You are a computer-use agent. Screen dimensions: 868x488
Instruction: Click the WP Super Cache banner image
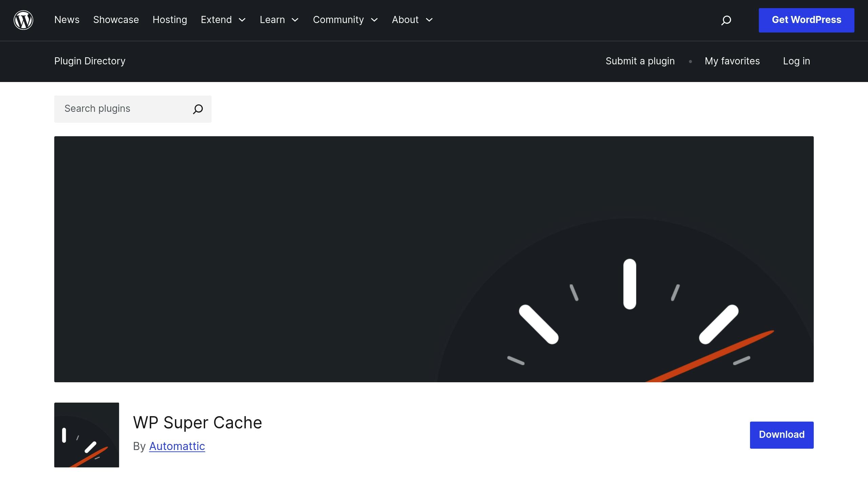coord(434,259)
